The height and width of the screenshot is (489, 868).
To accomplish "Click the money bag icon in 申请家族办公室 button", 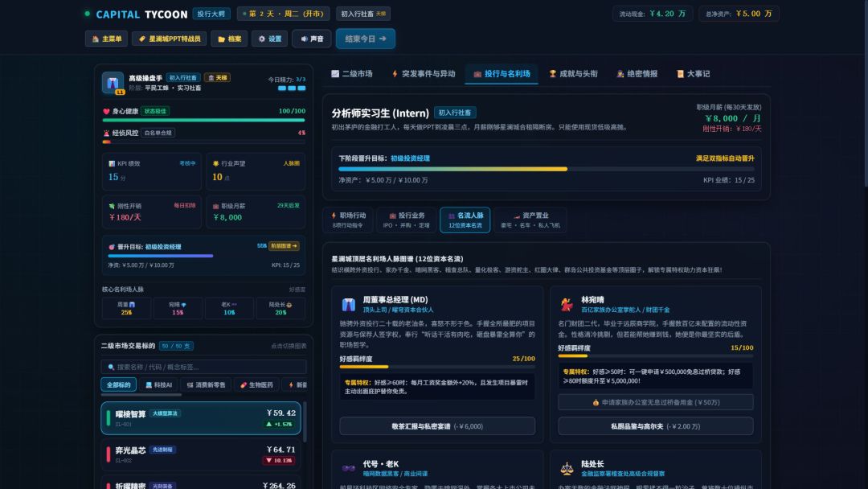I will pyautogui.click(x=596, y=403).
